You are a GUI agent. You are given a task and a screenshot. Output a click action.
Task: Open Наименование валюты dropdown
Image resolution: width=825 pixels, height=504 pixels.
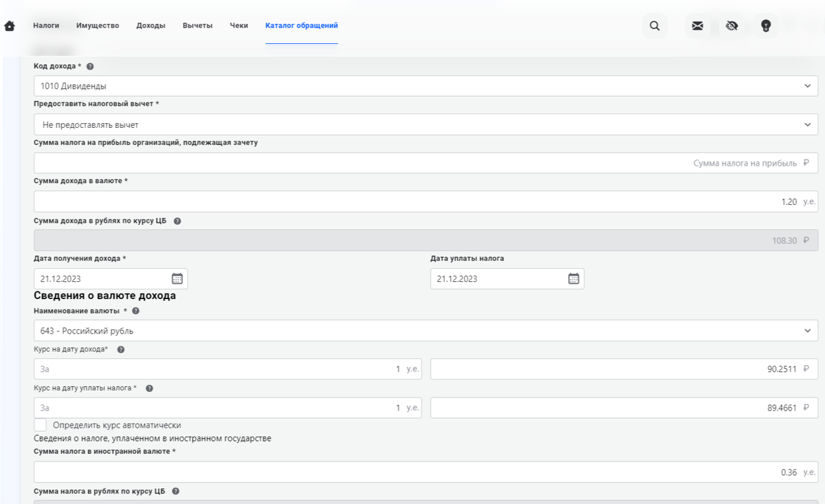tap(426, 331)
